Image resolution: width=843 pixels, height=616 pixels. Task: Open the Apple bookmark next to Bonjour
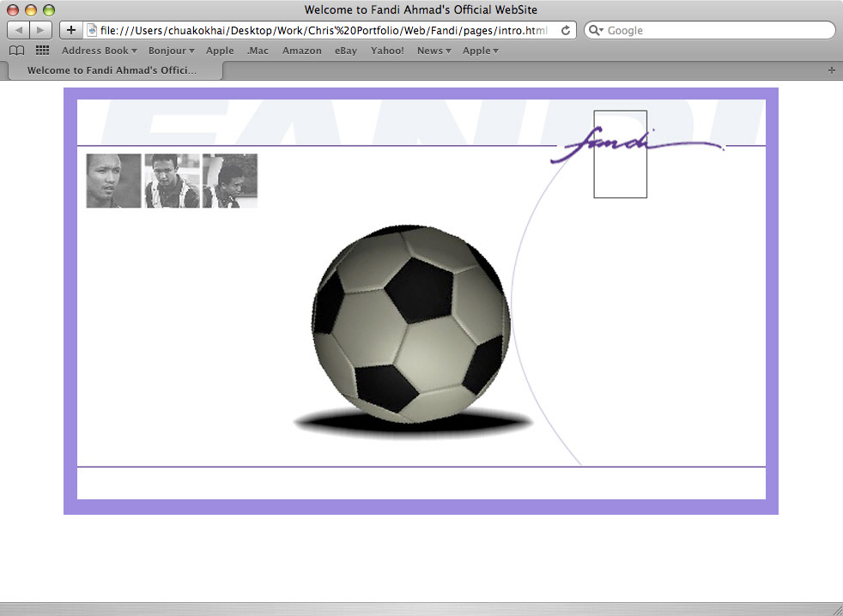(x=220, y=51)
